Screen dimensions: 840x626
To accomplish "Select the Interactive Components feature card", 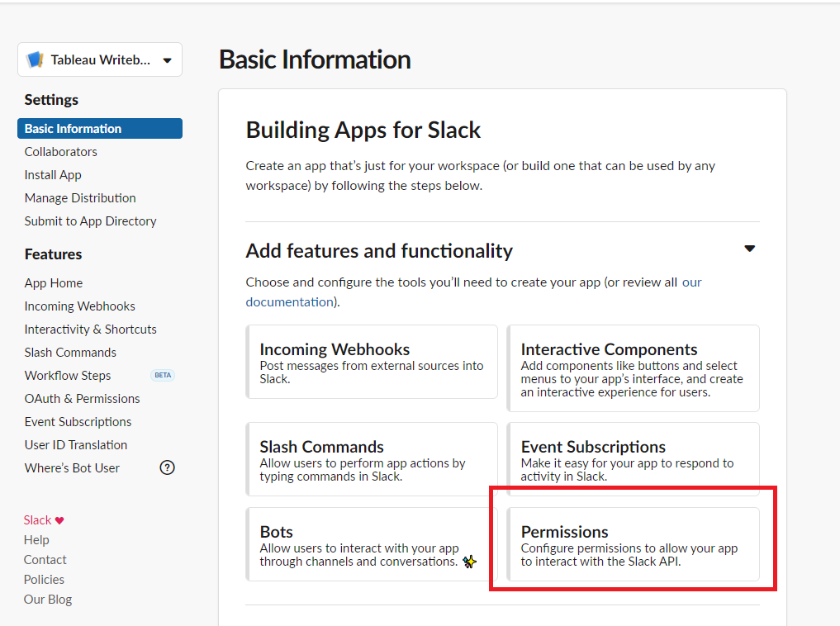I will 634,368.
